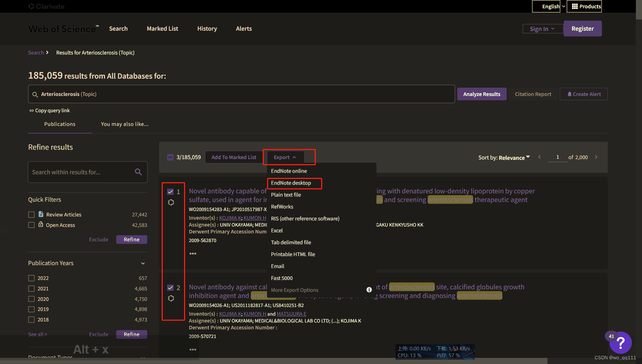Click the info icon next to More Export Options
The image size is (642, 364).
click(x=369, y=290)
